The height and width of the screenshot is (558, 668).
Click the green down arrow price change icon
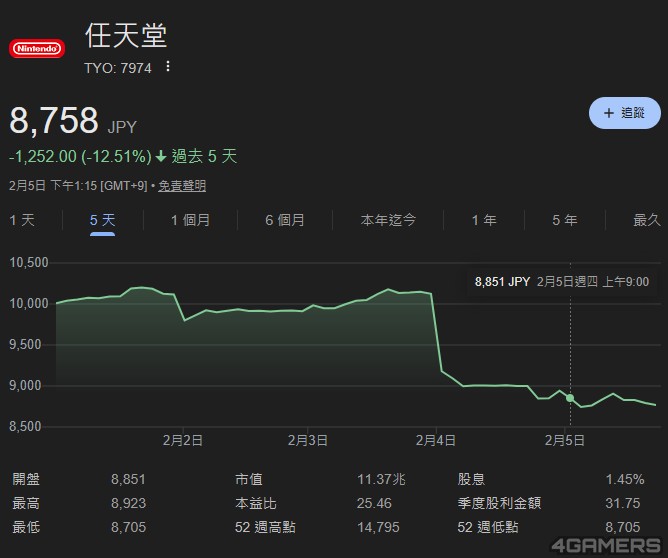161,157
